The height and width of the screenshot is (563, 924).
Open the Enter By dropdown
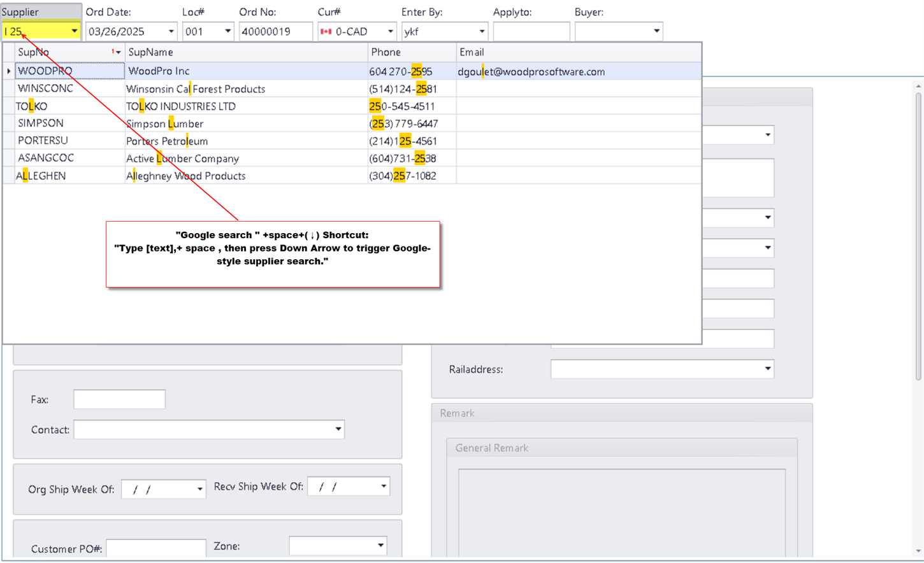(x=481, y=31)
